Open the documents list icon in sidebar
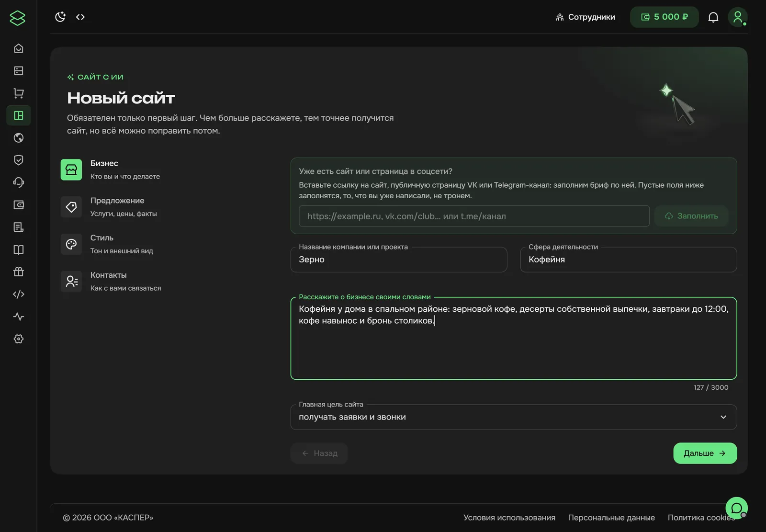Viewport: 766px width, 532px height. pos(19,227)
